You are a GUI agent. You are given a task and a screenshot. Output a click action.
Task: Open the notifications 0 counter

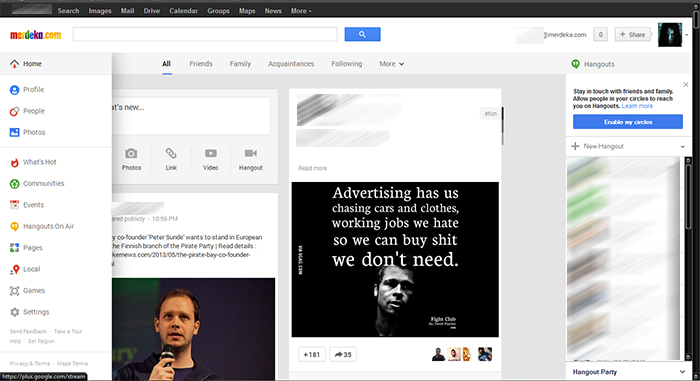point(600,34)
